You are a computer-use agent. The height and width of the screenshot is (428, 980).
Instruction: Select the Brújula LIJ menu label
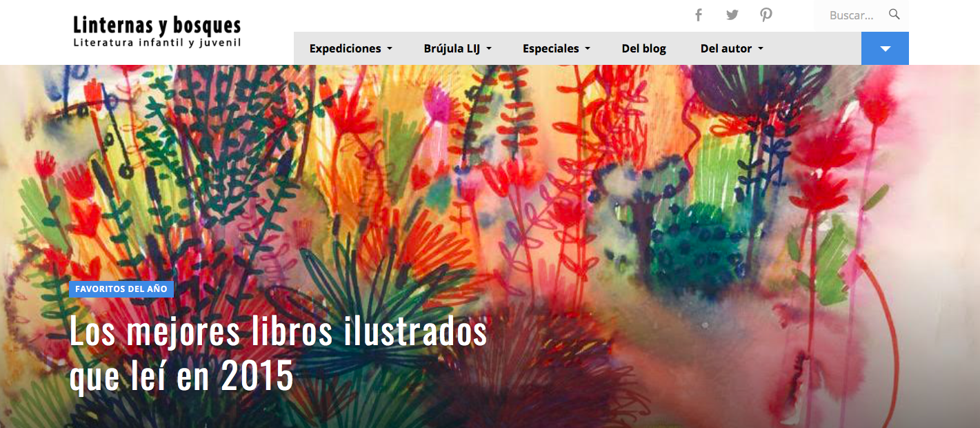coord(452,48)
